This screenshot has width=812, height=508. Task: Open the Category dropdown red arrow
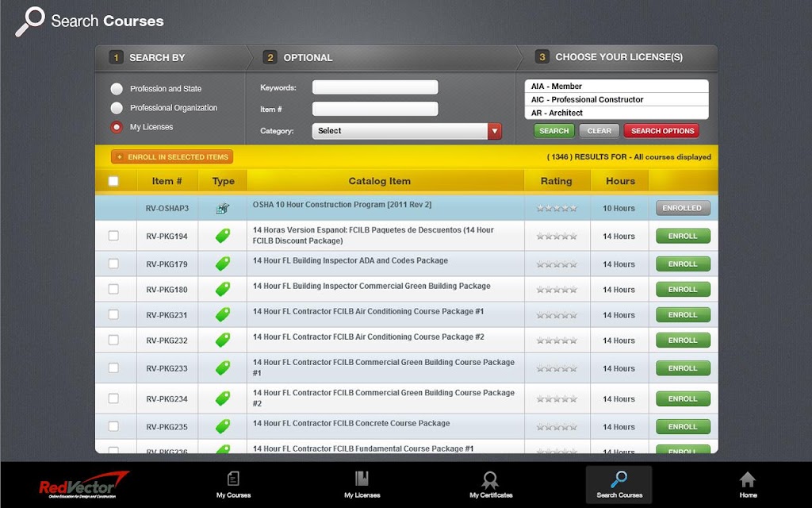495,131
